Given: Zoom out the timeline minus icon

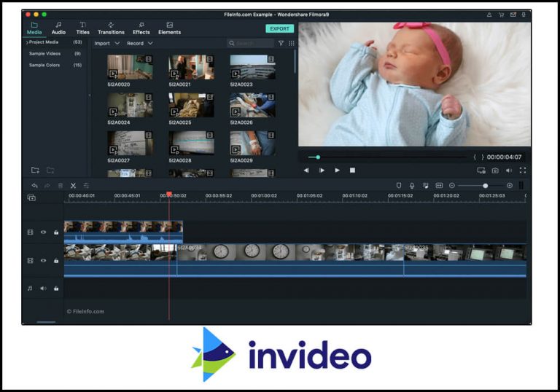Looking at the screenshot, I should click(452, 185).
